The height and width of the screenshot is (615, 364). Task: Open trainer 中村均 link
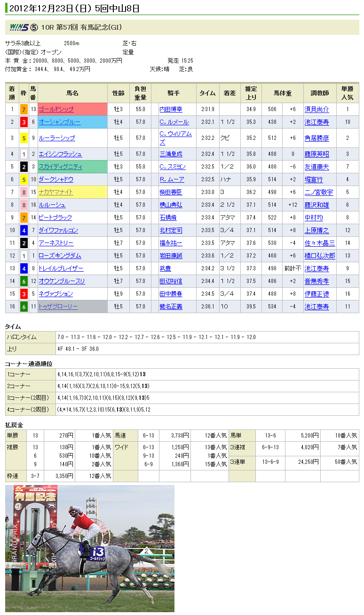pos(314,218)
